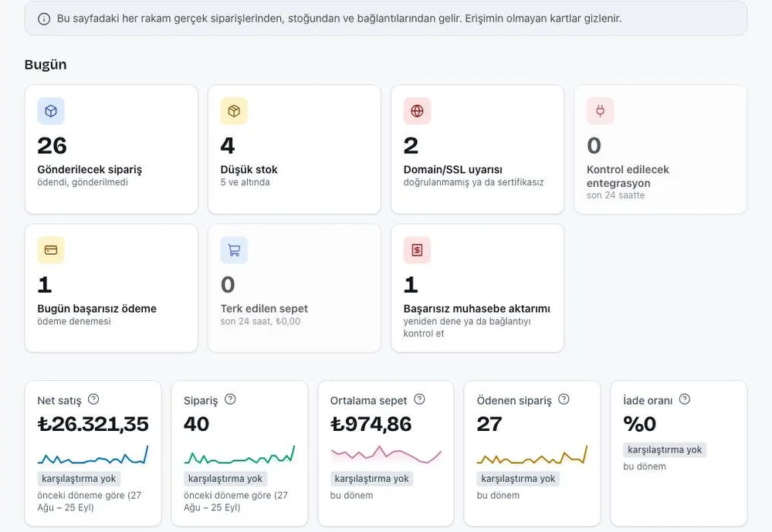Image resolution: width=772 pixels, height=532 pixels.
Task: Click the help icon next to Net satış
Action: [x=93, y=399]
